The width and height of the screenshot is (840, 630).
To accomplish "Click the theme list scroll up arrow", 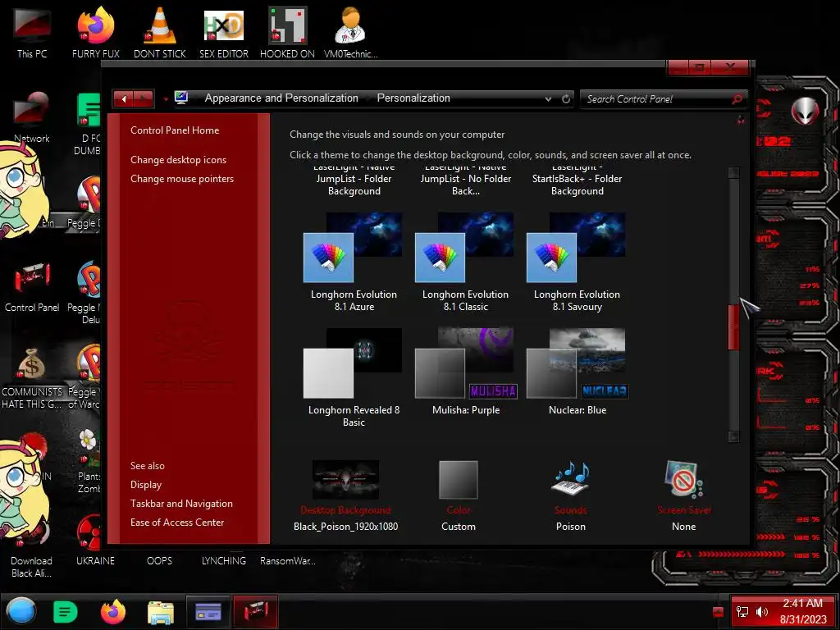I will coord(733,172).
